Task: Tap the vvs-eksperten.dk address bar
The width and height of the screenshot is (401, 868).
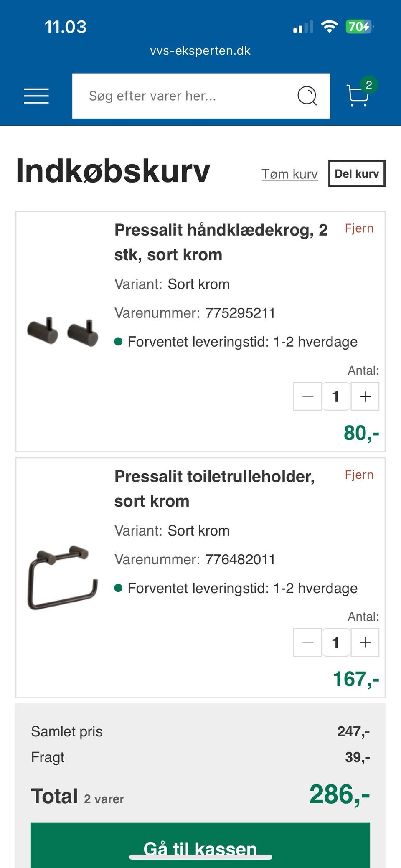Action: (200, 51)
